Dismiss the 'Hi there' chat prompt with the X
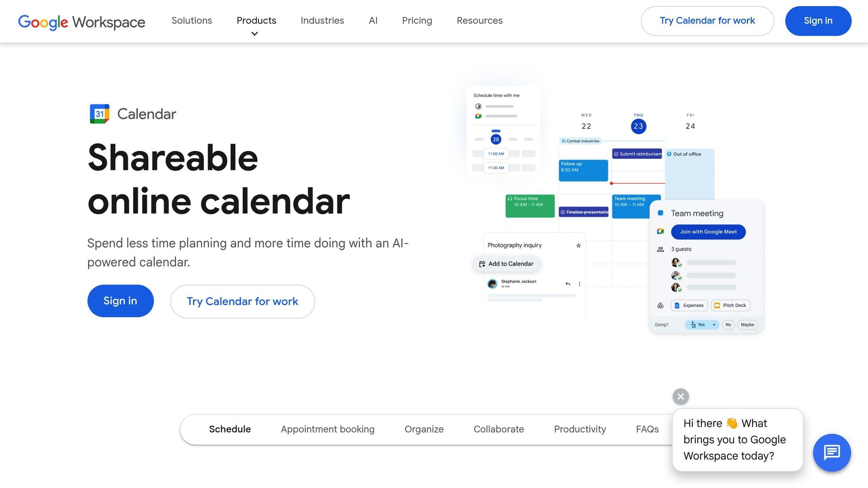Screen dimensions: 868x488 pos(680,396)
